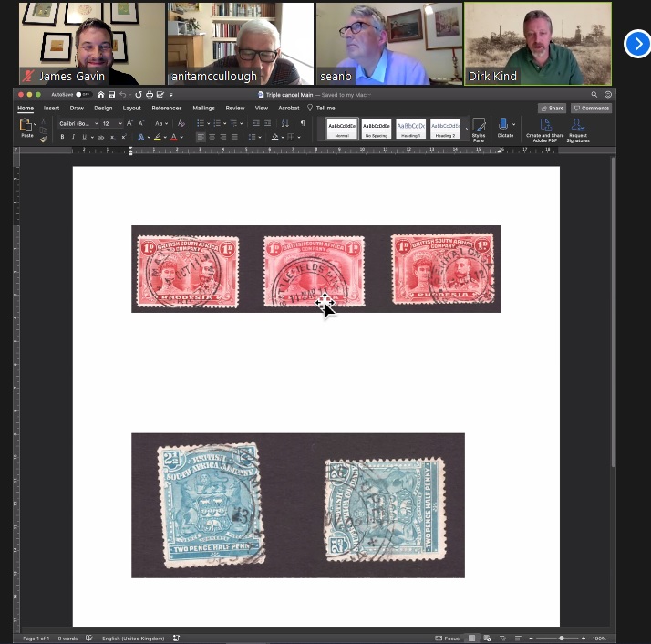The width and height of the screenshot is (651, 644).
Task: Show paragraph marks with pilcrow icon
Action: coord(303,123)
